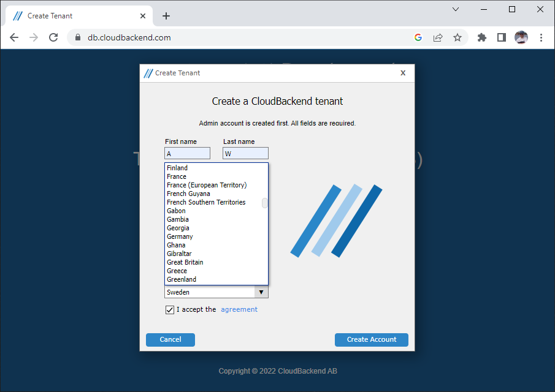555x392 pixels.
Task: Maximize the browser window
Action: coord(512,9)
